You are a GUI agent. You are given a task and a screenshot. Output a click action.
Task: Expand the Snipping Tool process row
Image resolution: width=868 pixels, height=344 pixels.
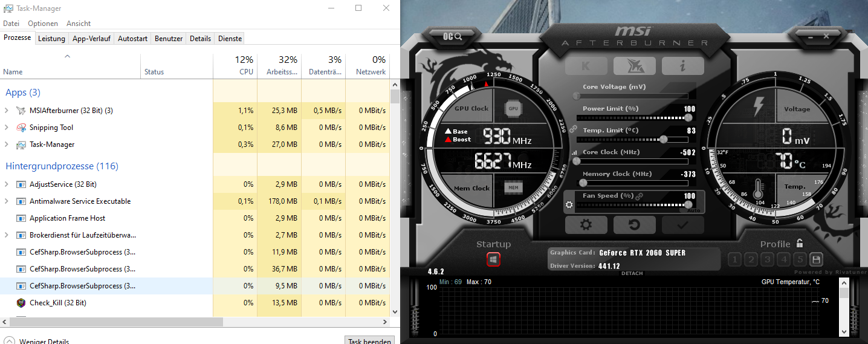click(x=7, y=128)
